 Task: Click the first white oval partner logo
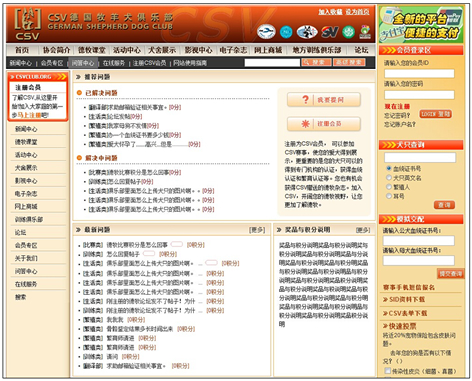click(266, 32)
